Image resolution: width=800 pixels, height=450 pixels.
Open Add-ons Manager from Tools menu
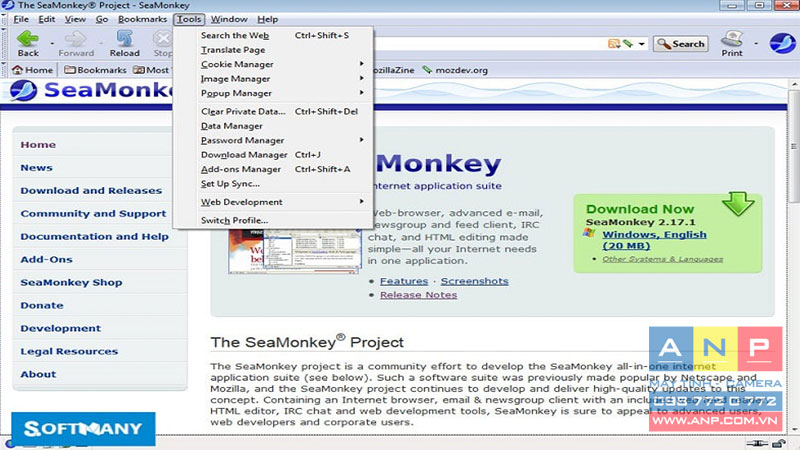pyautogui.click(x=274, y=168)
